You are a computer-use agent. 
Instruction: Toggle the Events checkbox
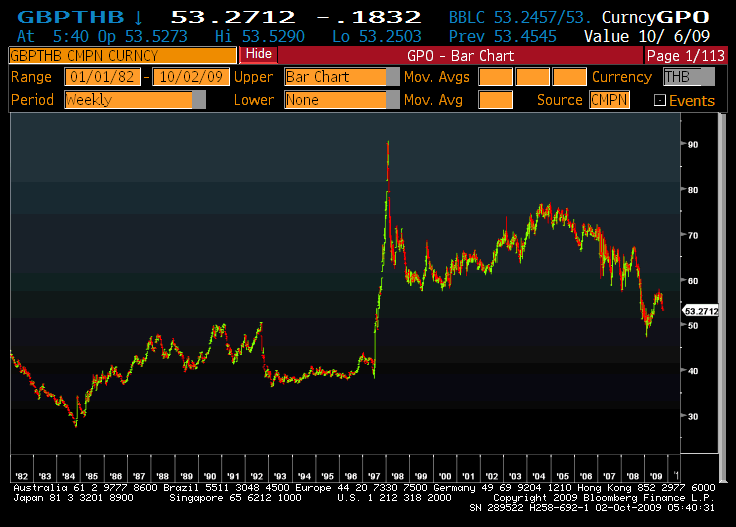659,100
